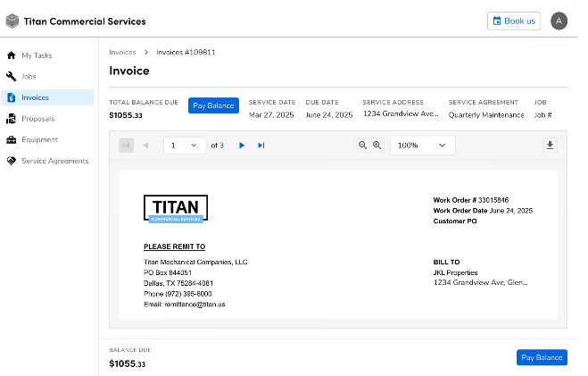Click the Book us button
588x376 pixels.
(x=514, y=21)
